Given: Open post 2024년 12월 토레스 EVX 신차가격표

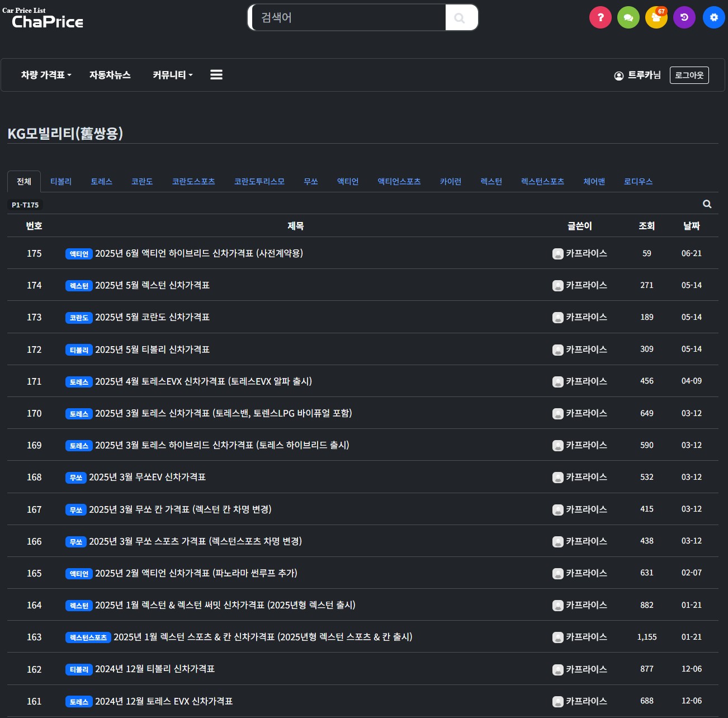Looking at the screenshot, I should click(164, 701).
